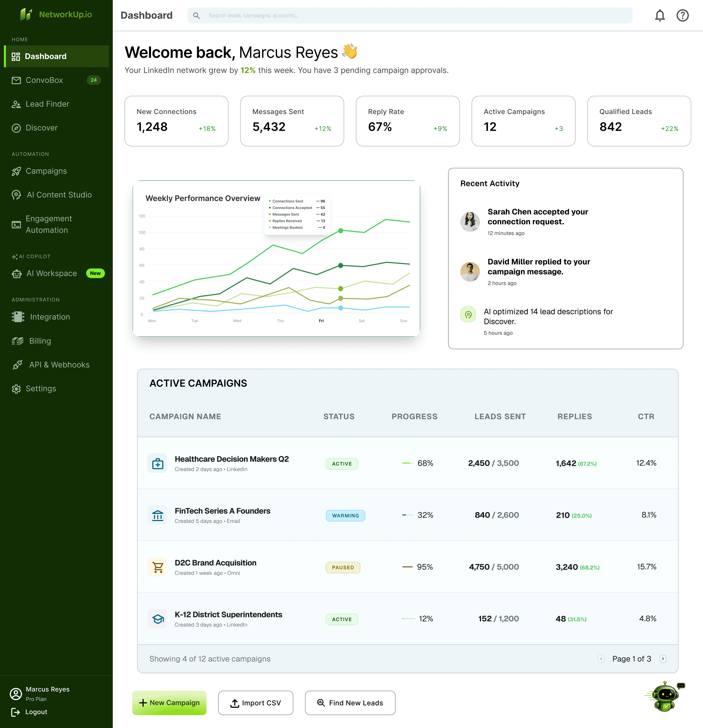The width and height of the screenshot is (703, 728).
Task: Click the Healthcare campaign 68% progress bar
Action: (x=408, y=463)
